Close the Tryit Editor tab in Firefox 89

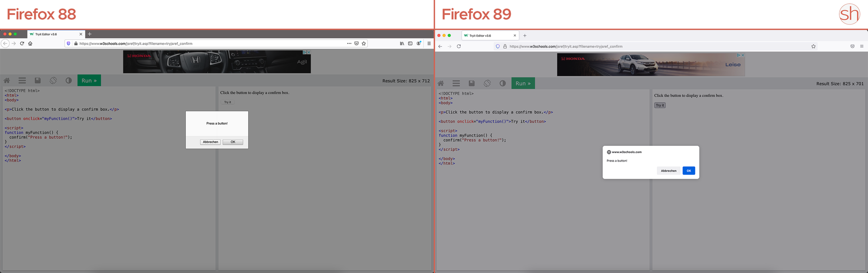coord(514,35)
